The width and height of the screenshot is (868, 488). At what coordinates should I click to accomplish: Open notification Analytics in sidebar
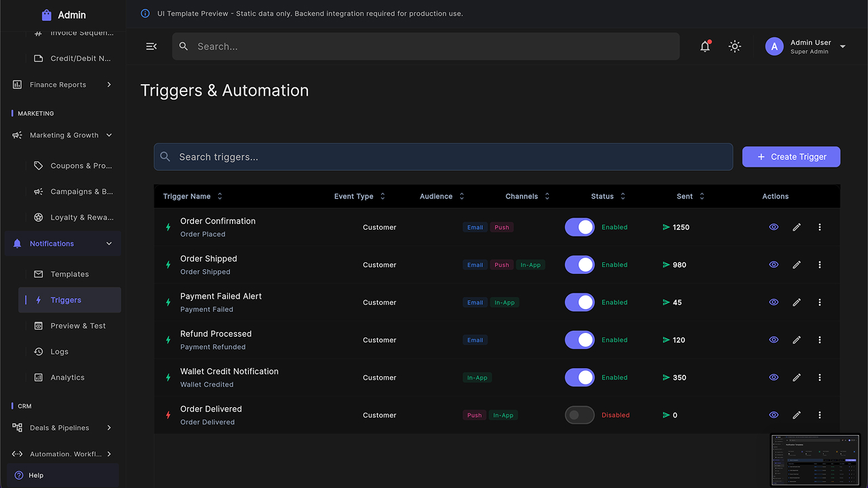click(x=70, y=378)
